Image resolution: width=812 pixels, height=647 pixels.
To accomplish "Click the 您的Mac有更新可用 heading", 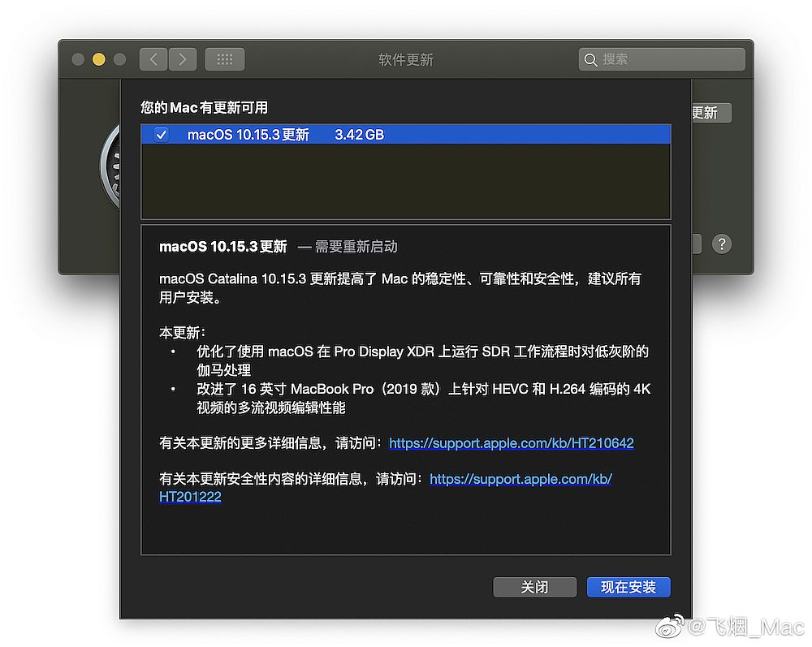I will click(x=204, y=108).
